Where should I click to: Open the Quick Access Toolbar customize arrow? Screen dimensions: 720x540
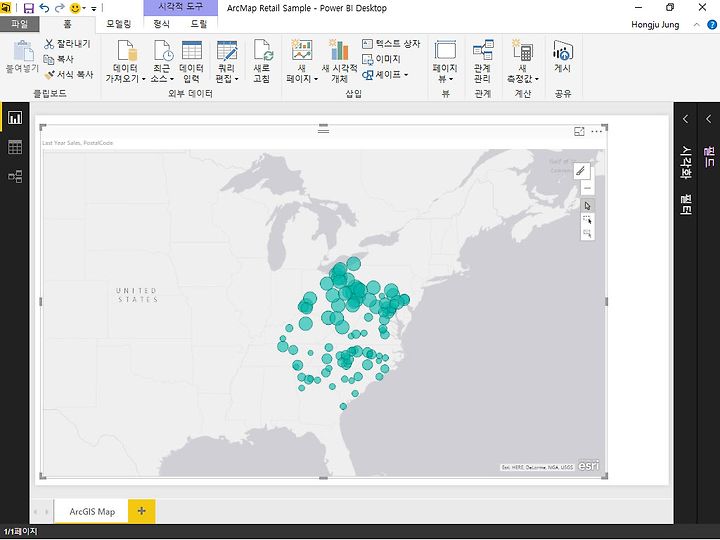pyautogui.click(x=94, y=8)
